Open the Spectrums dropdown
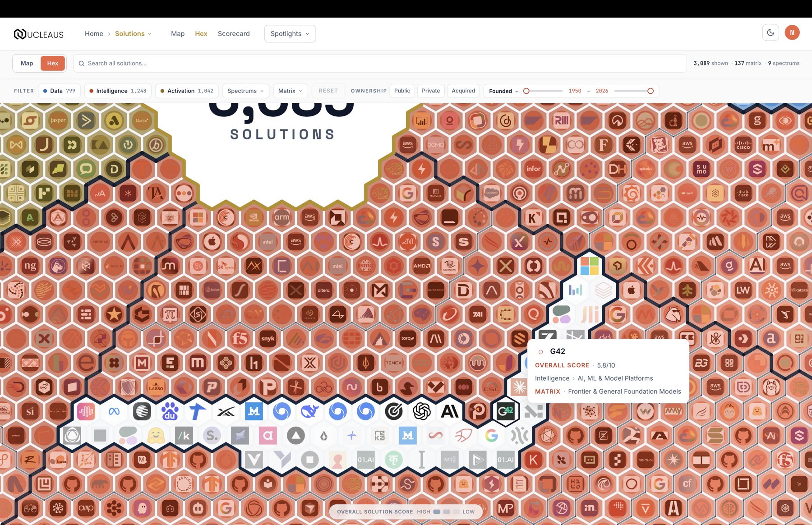Screen dimensions: 812x525 pyautogui.click(x=246, y=91)
